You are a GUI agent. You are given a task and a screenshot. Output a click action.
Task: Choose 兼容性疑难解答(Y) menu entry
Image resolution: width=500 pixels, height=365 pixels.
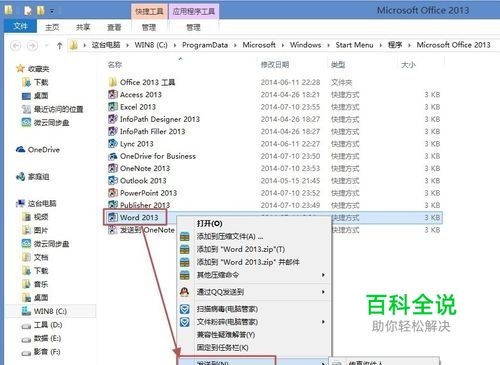[226, 335]
